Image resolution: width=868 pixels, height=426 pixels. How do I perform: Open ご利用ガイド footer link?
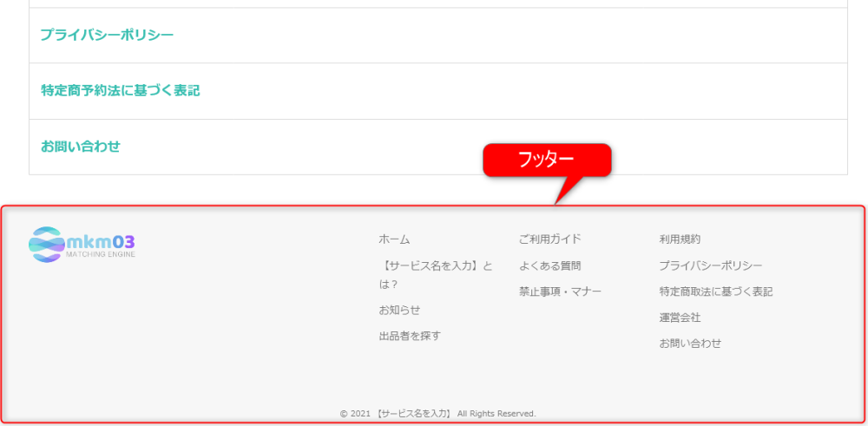point(549,239)
